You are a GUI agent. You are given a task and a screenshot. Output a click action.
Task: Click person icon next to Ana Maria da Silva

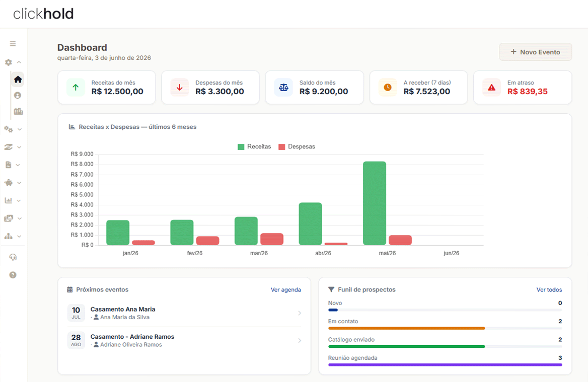click(96, 317)
